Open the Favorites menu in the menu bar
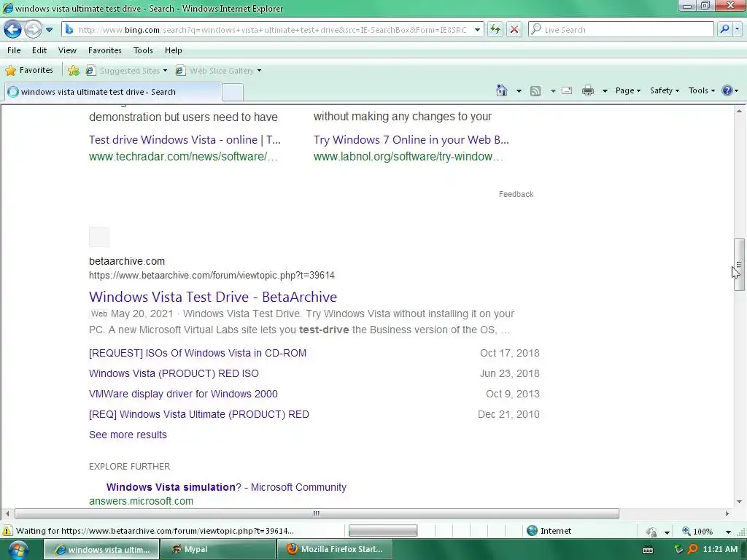747x560 pixels. [105, 50]
